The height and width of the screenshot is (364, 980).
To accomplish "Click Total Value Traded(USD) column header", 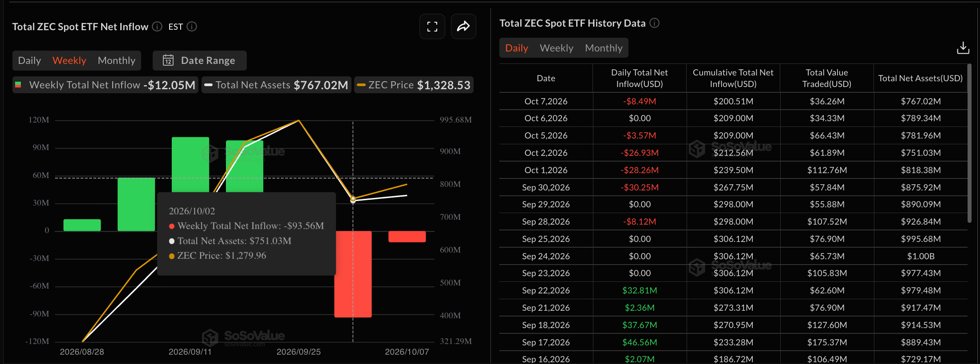I will tap(827, 78).
